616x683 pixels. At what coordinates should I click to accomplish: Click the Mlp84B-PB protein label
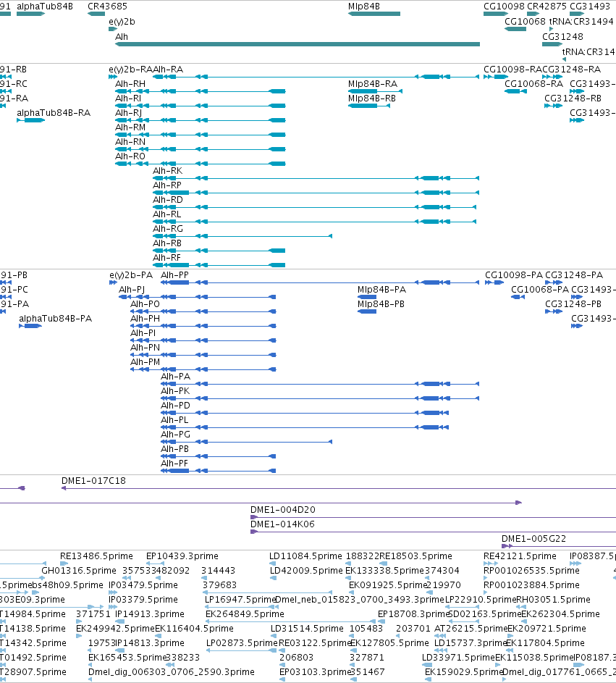coord(381,304)
